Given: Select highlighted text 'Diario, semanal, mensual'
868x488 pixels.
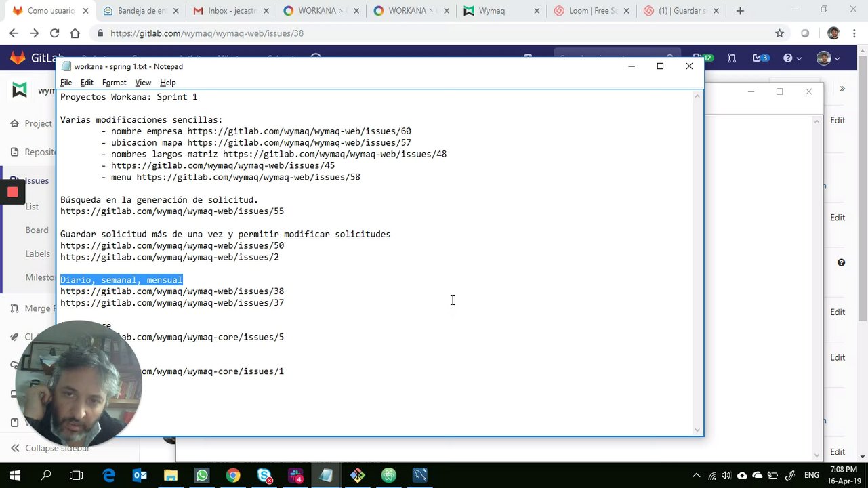Looking at the screenshot, I should click(121, 280).
